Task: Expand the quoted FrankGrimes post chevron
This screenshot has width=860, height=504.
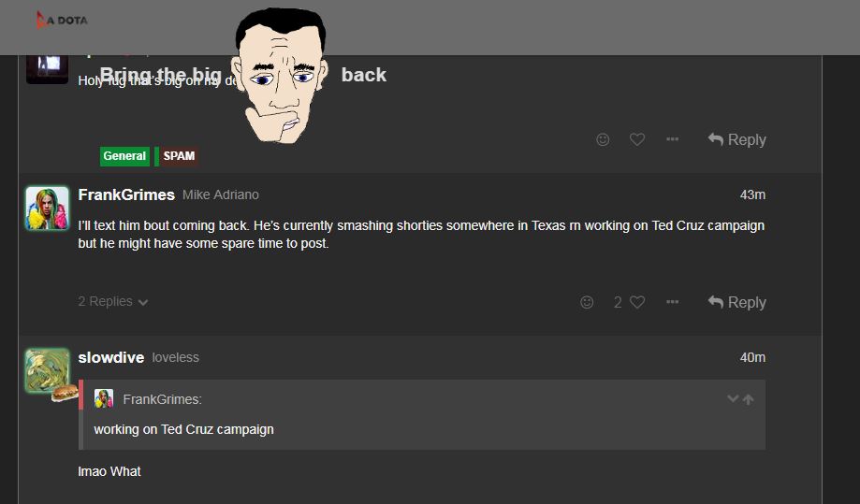Action: (732, 399)
